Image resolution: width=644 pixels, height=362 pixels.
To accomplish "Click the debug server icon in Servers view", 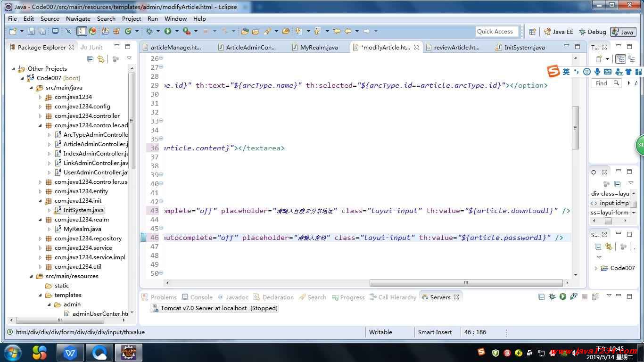I will pos(552,297).
